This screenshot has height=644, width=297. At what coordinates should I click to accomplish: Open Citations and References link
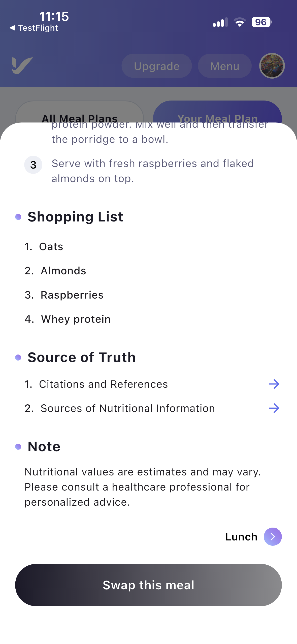click(x=104, y=384)
